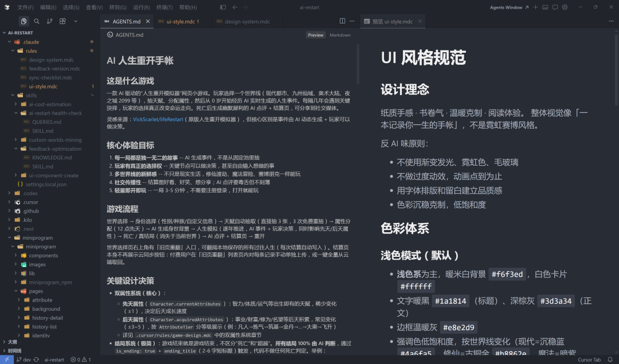Viewport: 619px width, 364px height.
Task: Open the 文件(F) menu
Action: pos(25,7)
